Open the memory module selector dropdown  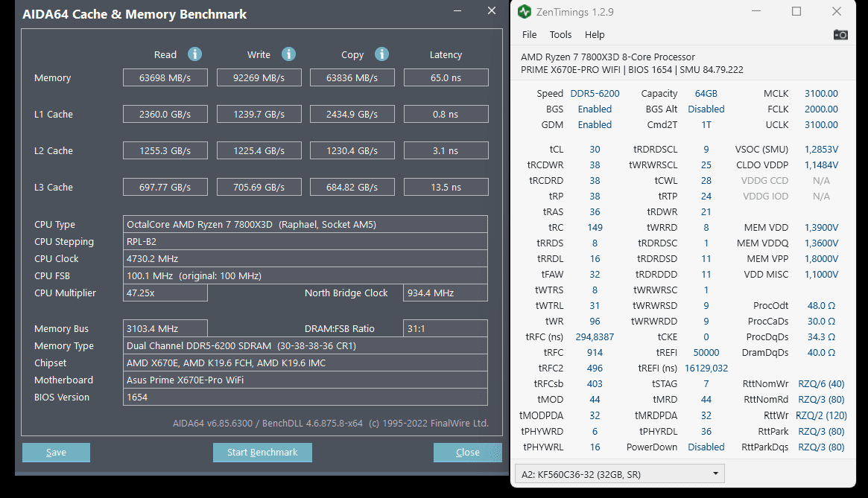tap(619, 474)
